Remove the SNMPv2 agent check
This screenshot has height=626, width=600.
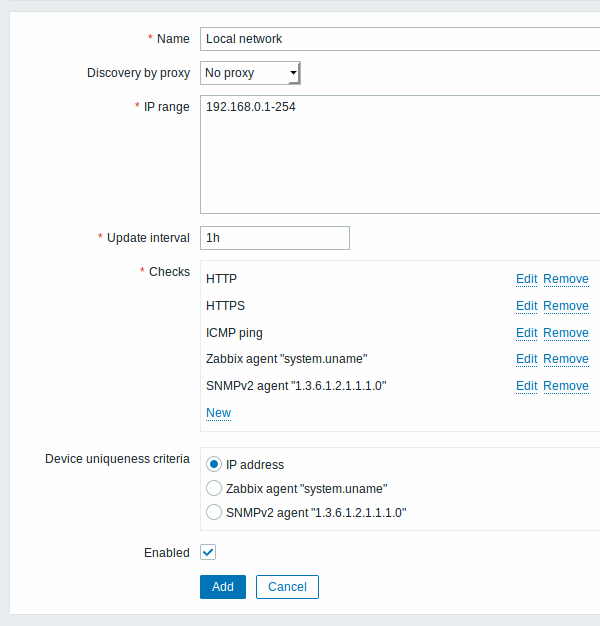click(x=566, y=386)
